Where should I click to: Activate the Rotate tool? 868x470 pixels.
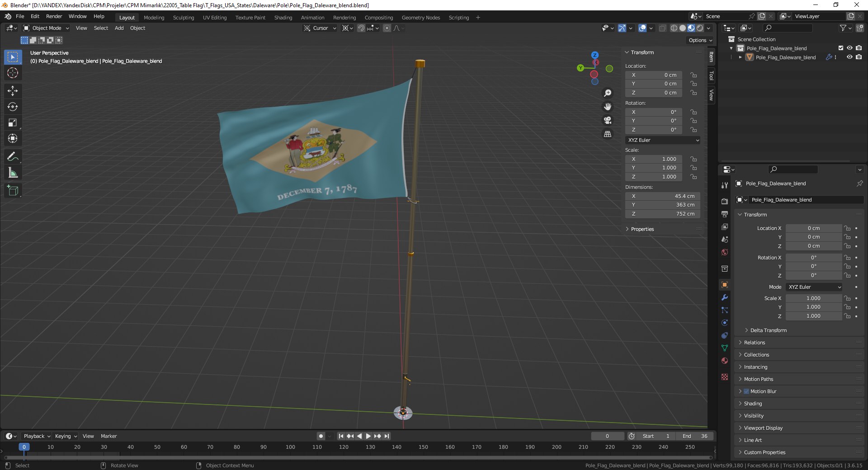click(13, 107)
